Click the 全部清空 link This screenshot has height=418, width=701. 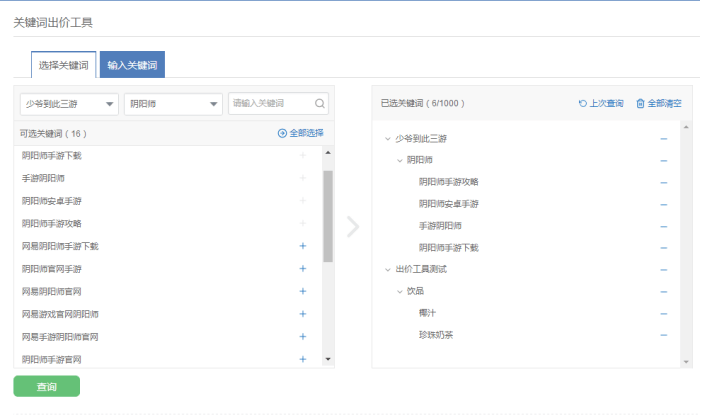coord(658,103)
